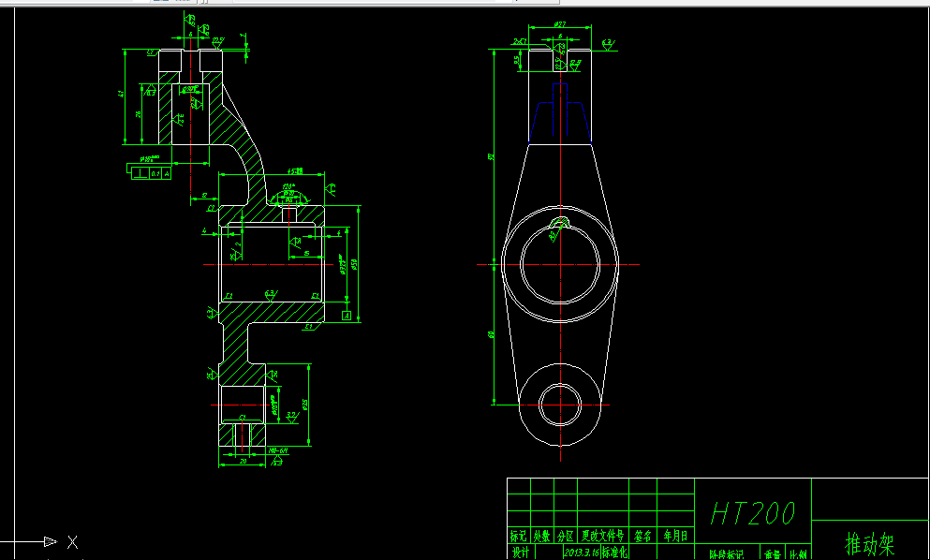Click the 标准化 cell

(615, 553)
